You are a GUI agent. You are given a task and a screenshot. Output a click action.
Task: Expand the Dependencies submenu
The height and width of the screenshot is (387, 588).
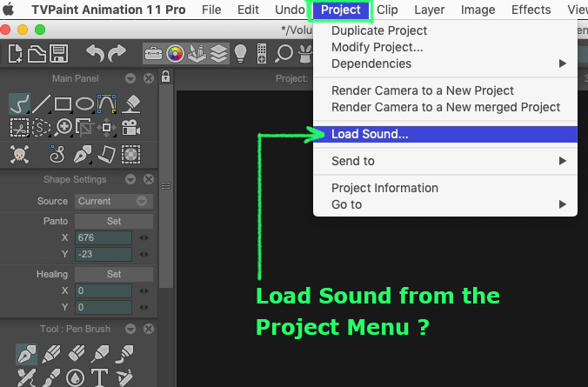[445, 63]
